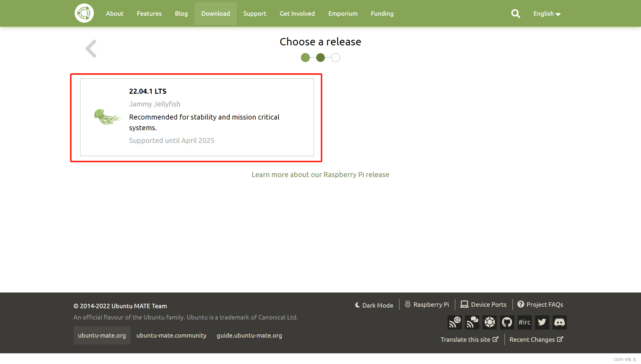641x364 pixels.
Task: Open the site search magnifier
Action: (515, 13)
